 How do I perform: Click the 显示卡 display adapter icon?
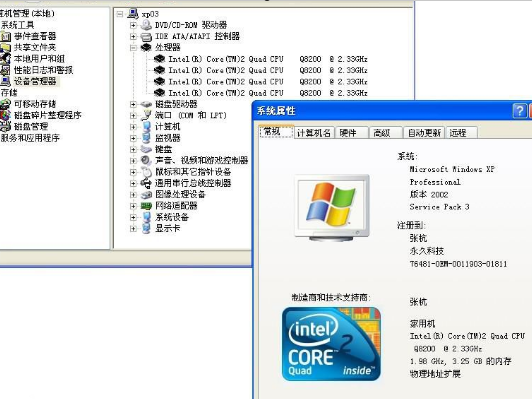tap(146, 228)
